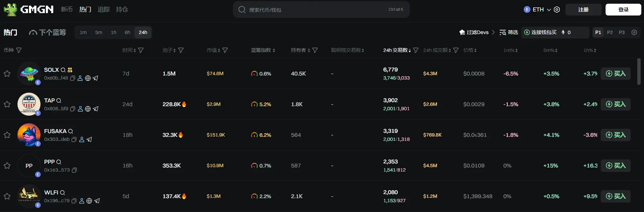The height and width of the screenshot is (212, 644).
Task: Click the 登录 login button
Action: [623, 9]
